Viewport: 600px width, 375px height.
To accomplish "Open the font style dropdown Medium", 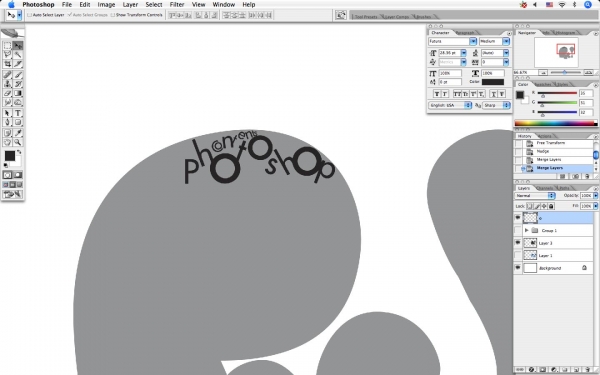I will 506,41.
